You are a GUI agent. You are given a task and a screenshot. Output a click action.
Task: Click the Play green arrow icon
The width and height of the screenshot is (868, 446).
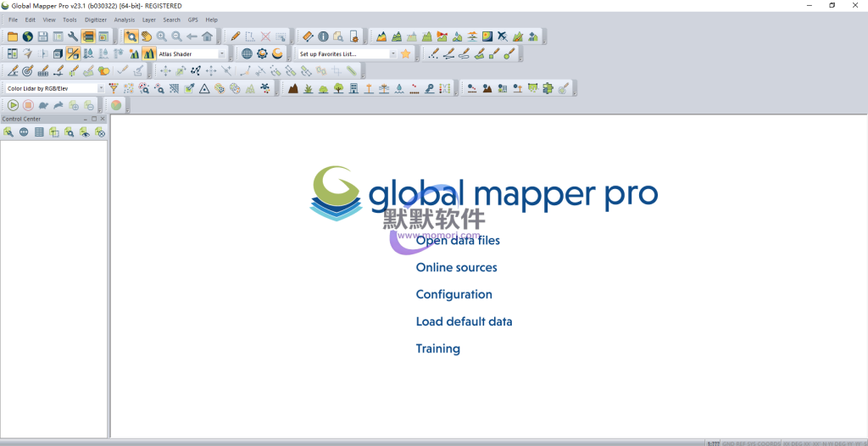pos(13,105)
